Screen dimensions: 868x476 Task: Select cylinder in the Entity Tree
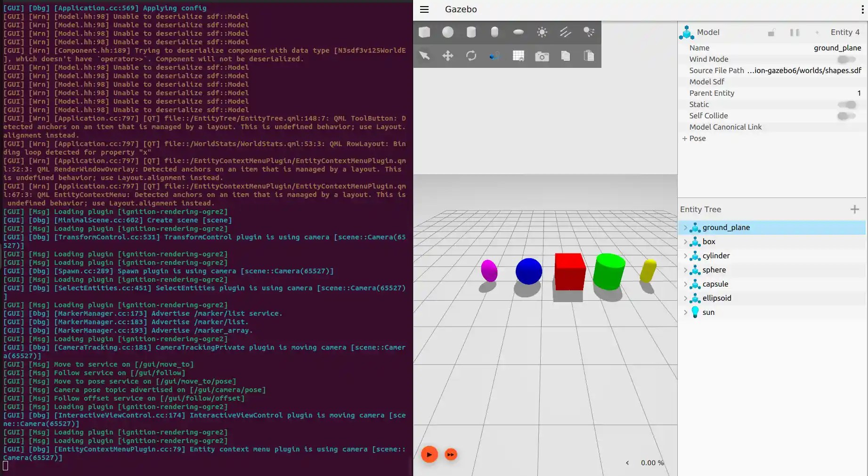[772, 256]
